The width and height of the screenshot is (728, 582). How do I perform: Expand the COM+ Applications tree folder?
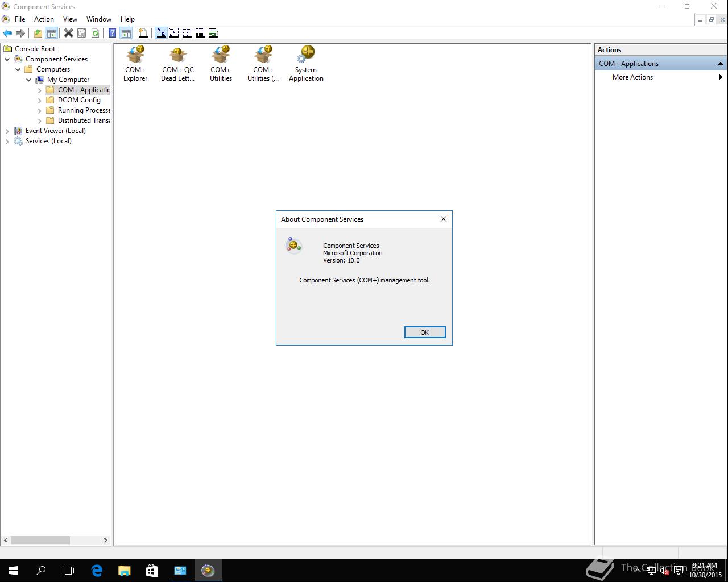[40, 90]
